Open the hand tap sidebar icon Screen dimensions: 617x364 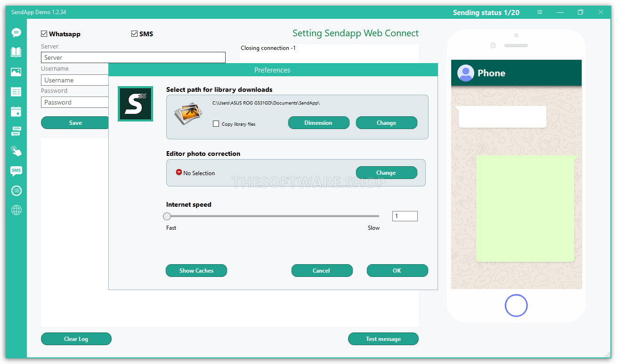tap(16, 151)
